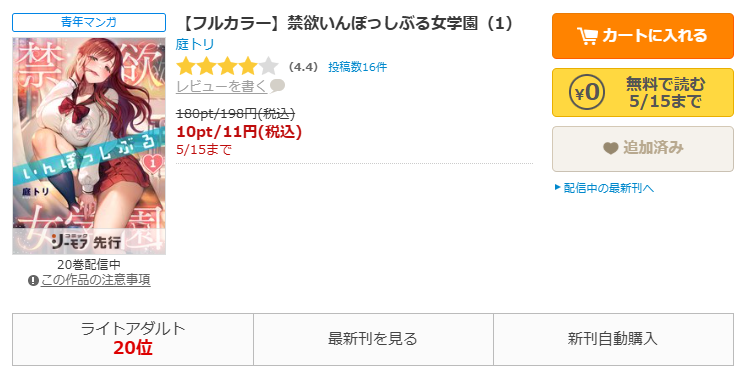Read free via 無料で読む 5/15まで
The width and height of the screenshot is (747, 375).
(x=643, y=92)
